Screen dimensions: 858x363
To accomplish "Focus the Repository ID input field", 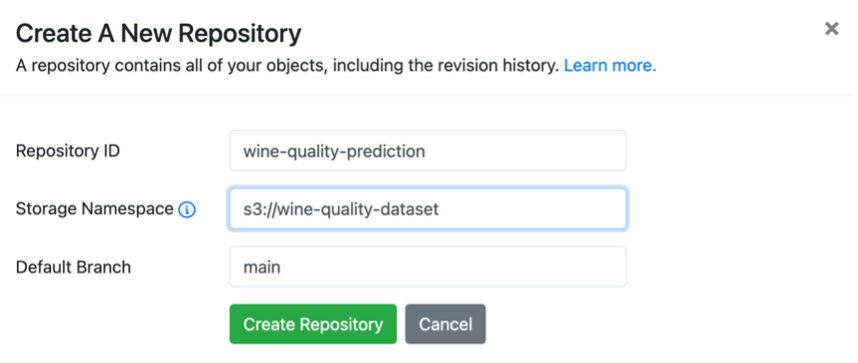I will coord(428,151).
